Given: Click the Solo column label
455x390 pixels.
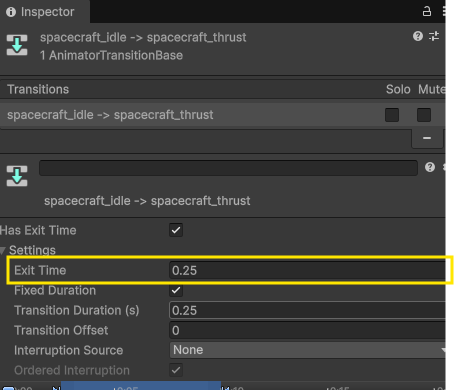Looking at the screenshot, I should click(x=398, y=89).
